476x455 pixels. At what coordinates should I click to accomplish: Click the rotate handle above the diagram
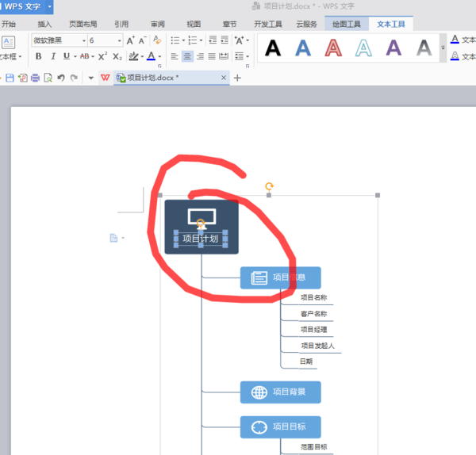pos(269,186)
